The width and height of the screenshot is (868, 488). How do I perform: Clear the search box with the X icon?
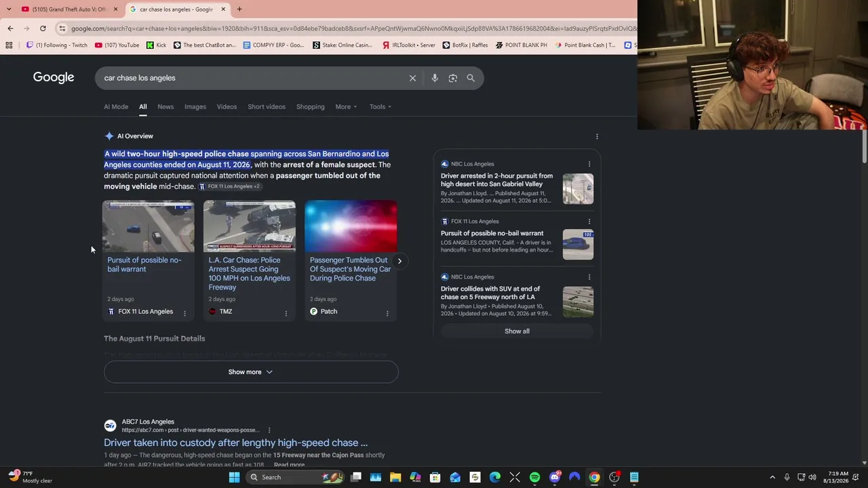(x=412, y=78)
